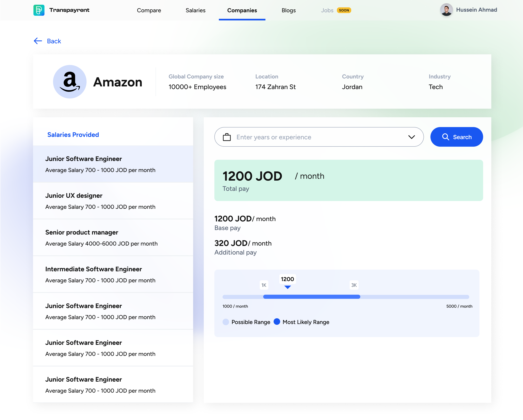Open the Blogs nav item

tap(288, 10)
